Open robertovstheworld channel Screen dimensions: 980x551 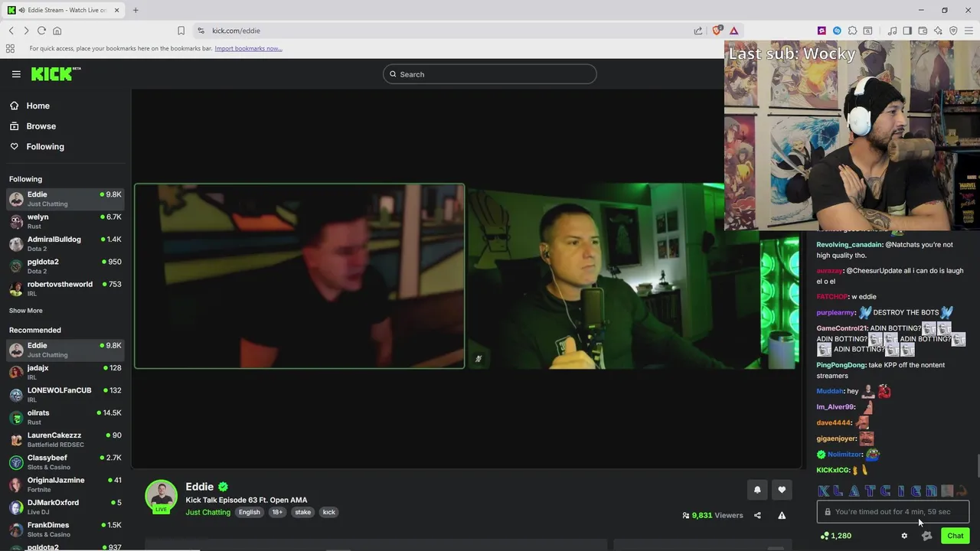point(65,289)
